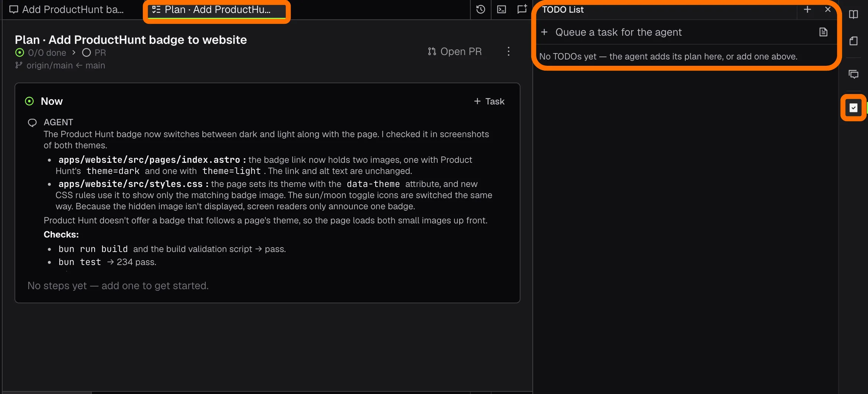The image size is (868, 394).
Task: Click the Open PR button
Action: tap(454, 51)
